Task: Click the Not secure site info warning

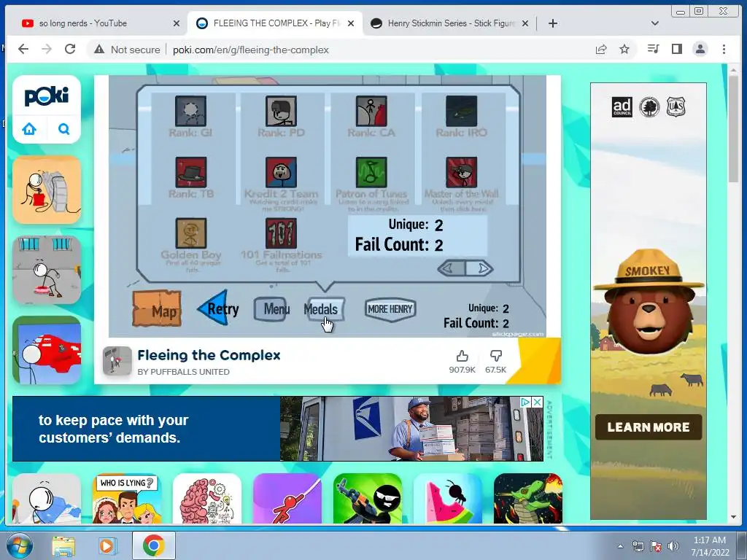Action: pyautogui.click(x=127, y=50)
